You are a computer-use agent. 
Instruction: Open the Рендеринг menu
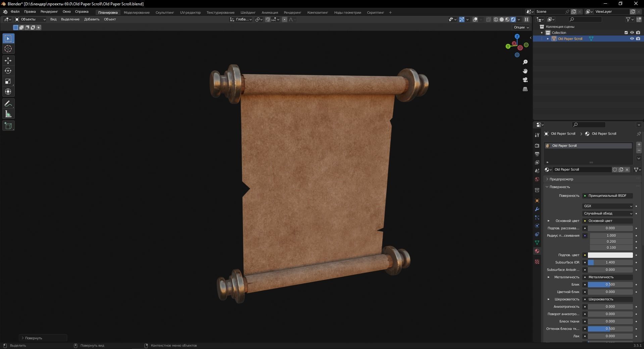49,11
